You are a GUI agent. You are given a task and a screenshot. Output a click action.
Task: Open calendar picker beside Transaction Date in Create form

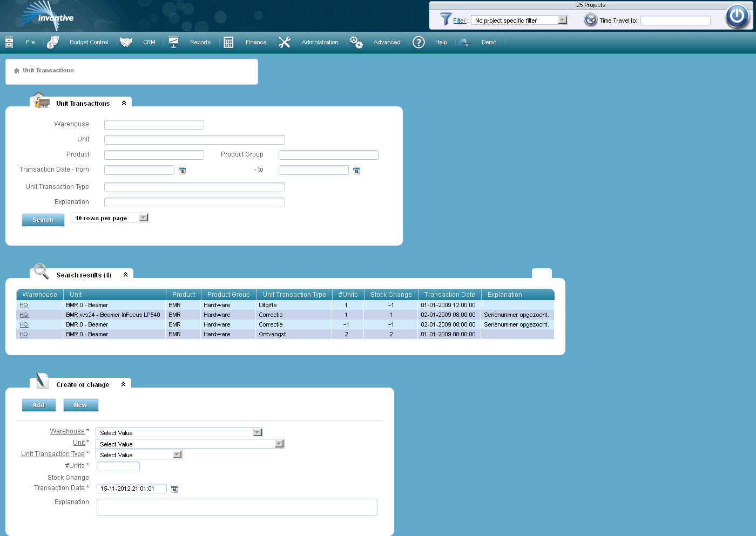pyautogui.click(x=174, y=488)
